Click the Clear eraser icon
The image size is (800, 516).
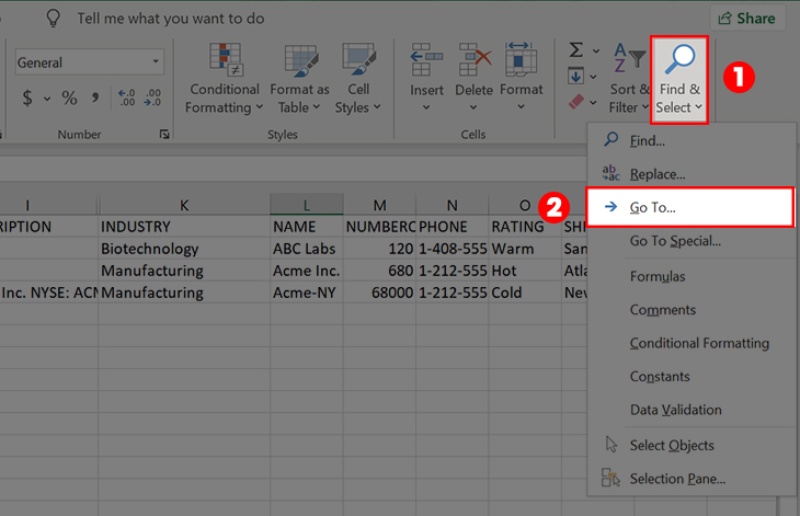(x=576, y=101)
